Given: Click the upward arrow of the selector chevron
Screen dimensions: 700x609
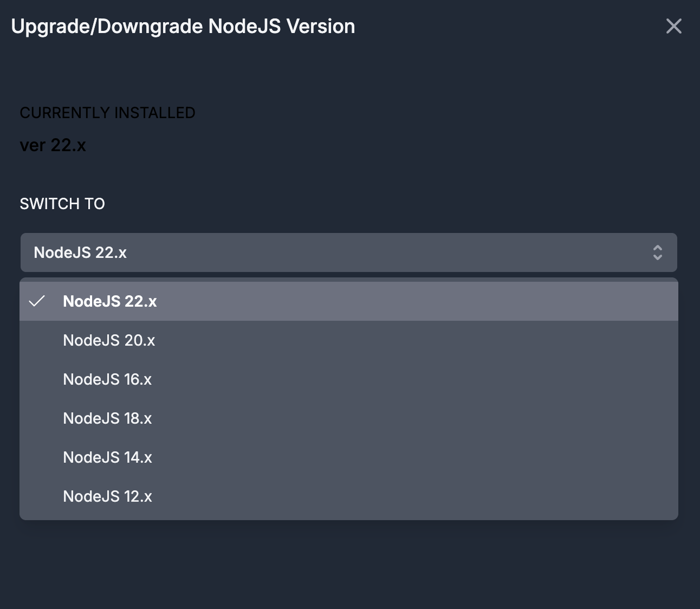Looking at the screenshot, I should [657, 248].
